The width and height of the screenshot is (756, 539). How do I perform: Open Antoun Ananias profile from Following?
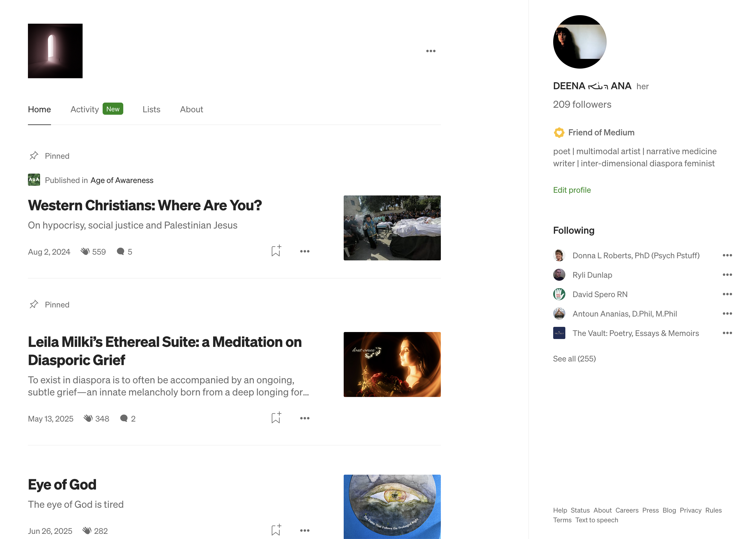[x=624, y=314]
